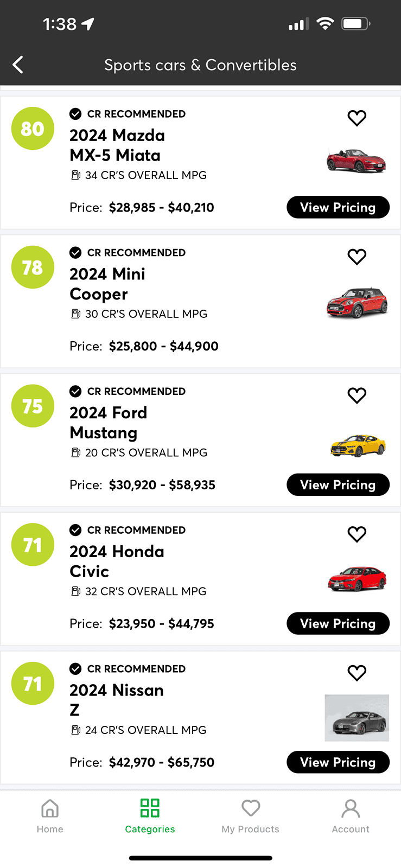The height and width of the screenshot is (868, 401).
Task: Add 2024 Honda Civic to favorites
Action: 357,534
